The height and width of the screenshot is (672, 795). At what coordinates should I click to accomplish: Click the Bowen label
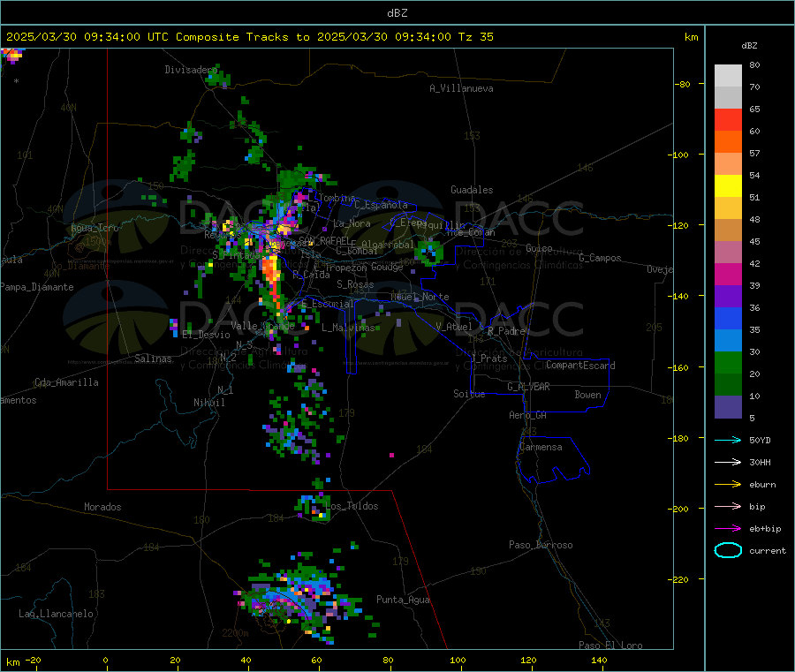pos(587,395)
